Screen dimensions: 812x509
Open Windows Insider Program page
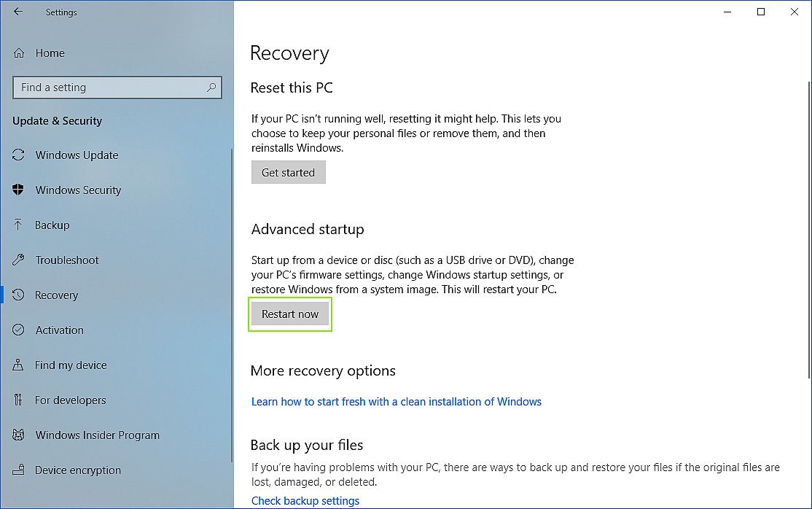coord(98,435)
